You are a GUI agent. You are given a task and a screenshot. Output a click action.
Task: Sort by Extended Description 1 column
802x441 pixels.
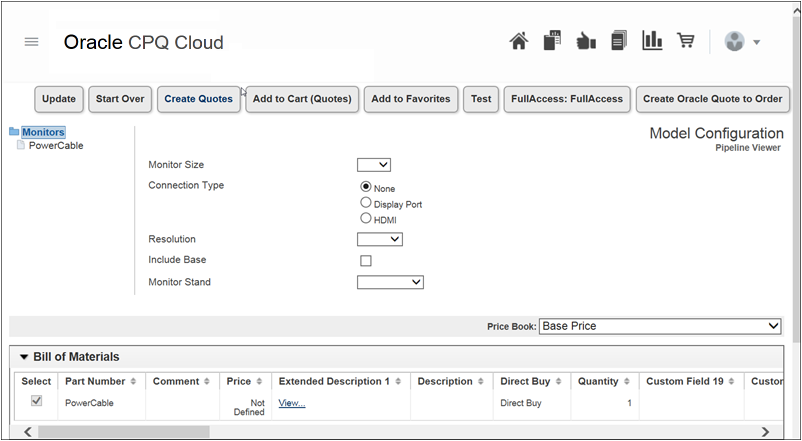[x=398, y=382]
